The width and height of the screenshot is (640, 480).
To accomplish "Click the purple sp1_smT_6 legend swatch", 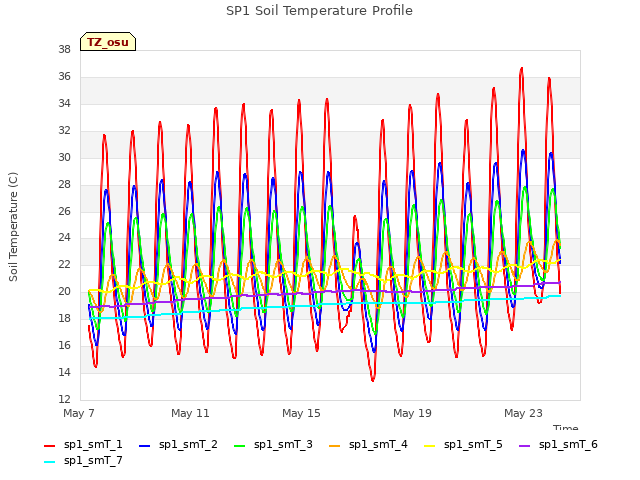I will click(524, 446).
